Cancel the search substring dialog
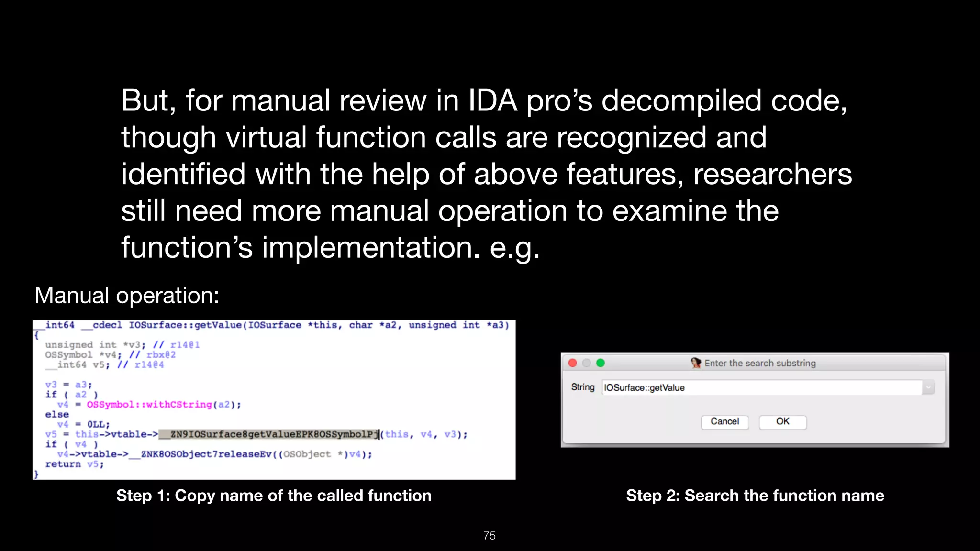 coord(724,422)
